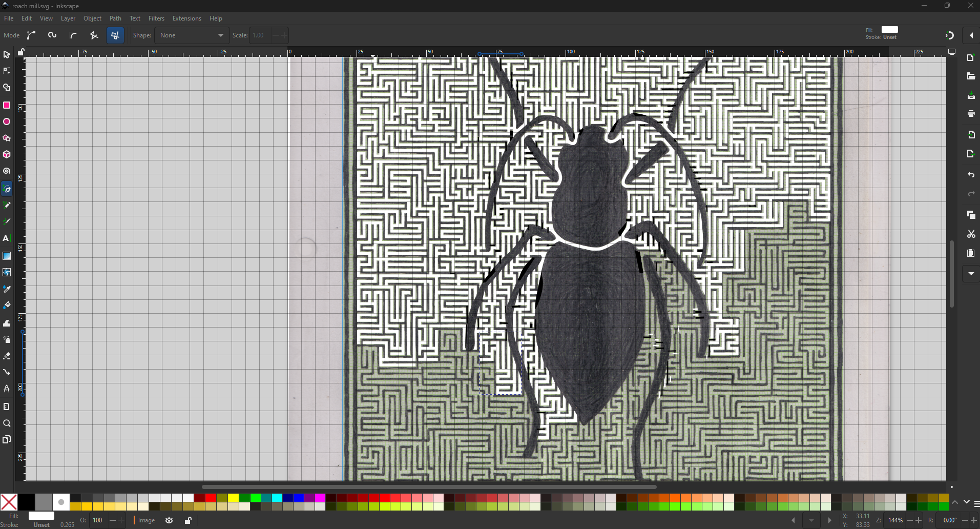The image size is (980, 529).
Task: Open the Layer menu
Action: 68,18
